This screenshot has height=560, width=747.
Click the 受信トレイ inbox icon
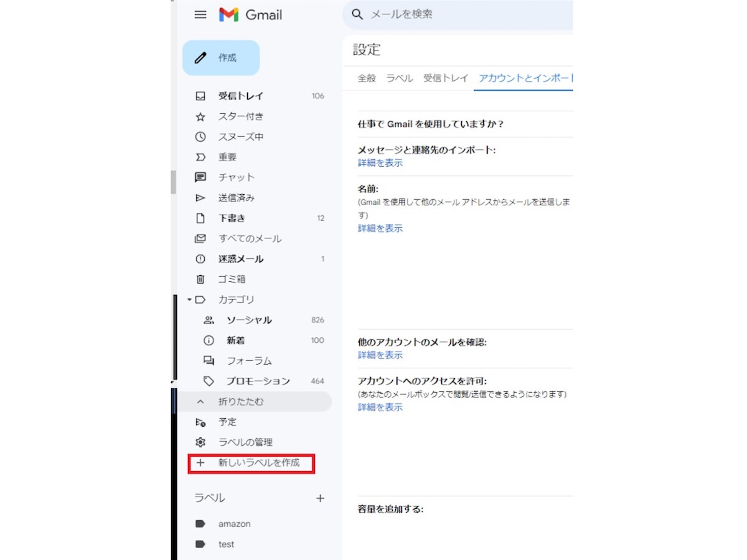(200, 96)
